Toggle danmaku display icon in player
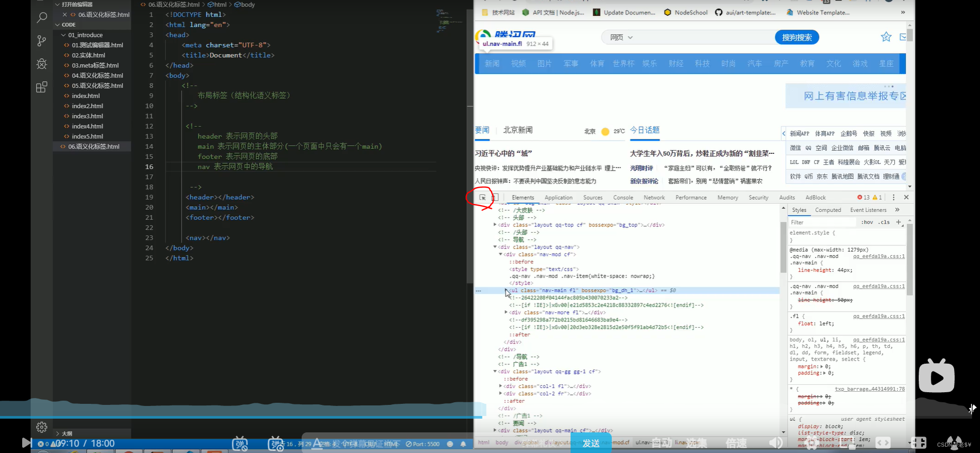Viewport: 980px width, 453px height. [240, 443]
